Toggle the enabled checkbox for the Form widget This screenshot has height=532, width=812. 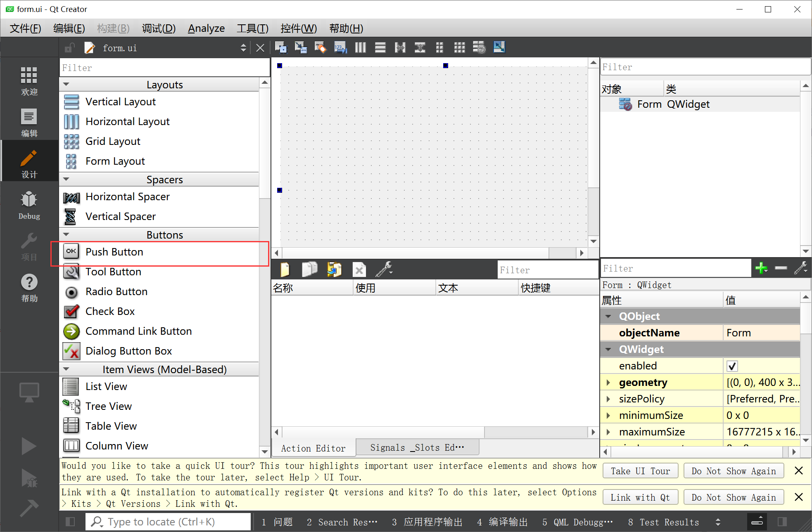pyautogui.click(x=732, y=366)
